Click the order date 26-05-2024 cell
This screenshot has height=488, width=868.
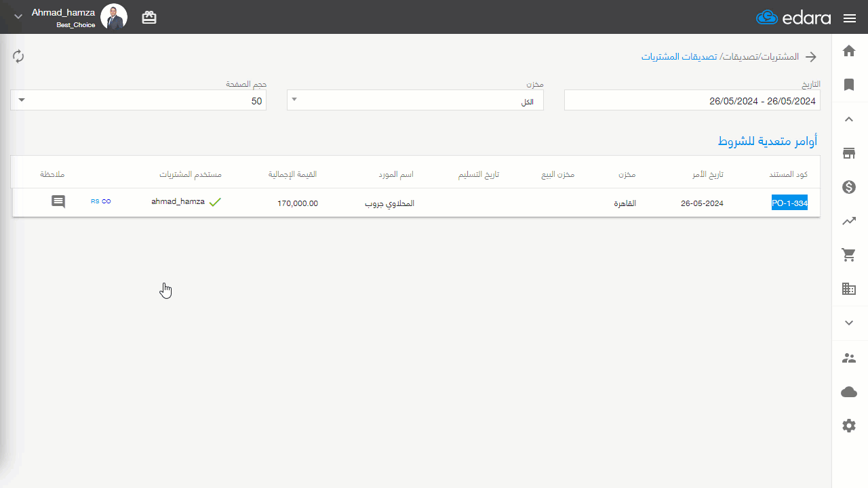702,203
